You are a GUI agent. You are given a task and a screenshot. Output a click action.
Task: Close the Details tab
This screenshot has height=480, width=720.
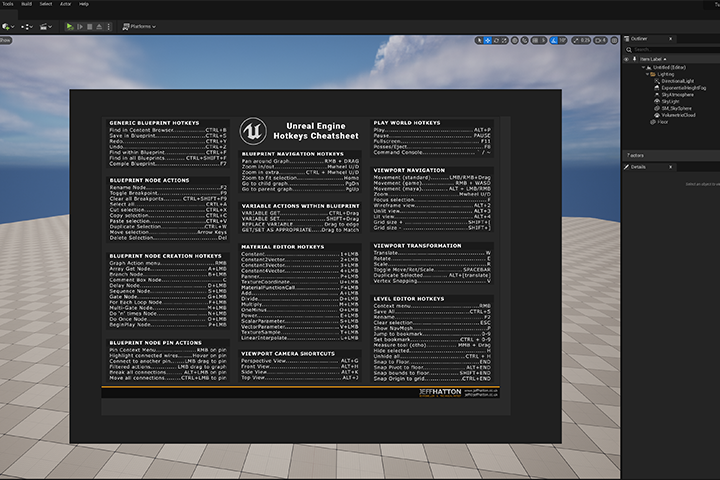click(670, 167)
